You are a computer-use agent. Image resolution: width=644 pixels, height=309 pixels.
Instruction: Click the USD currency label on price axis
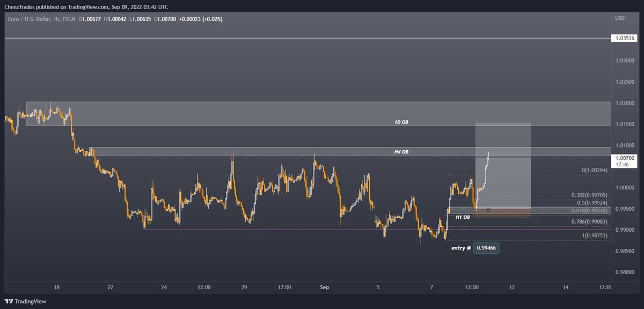[x=620, y=18]
